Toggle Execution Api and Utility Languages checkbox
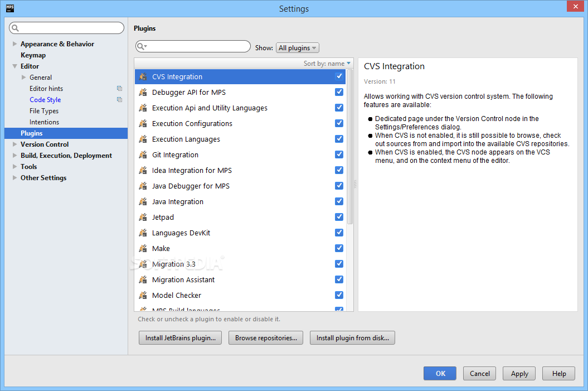This screenshot has height=391, width=588. click(339, 108)
